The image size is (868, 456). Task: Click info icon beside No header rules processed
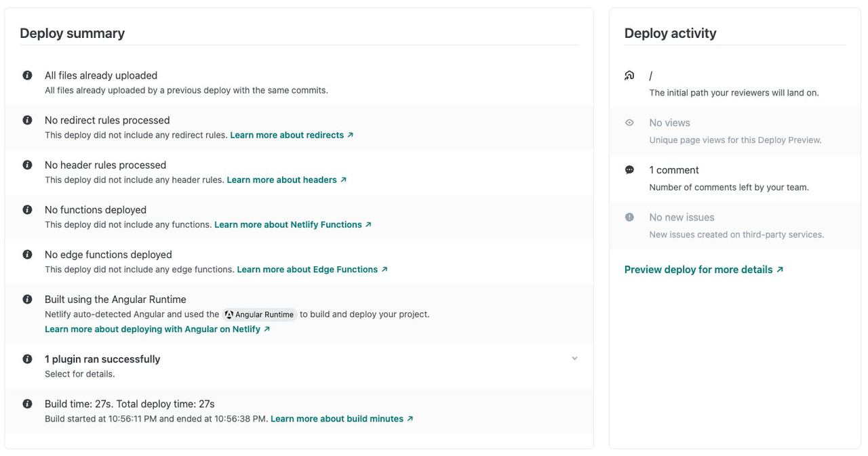[27, 165]
